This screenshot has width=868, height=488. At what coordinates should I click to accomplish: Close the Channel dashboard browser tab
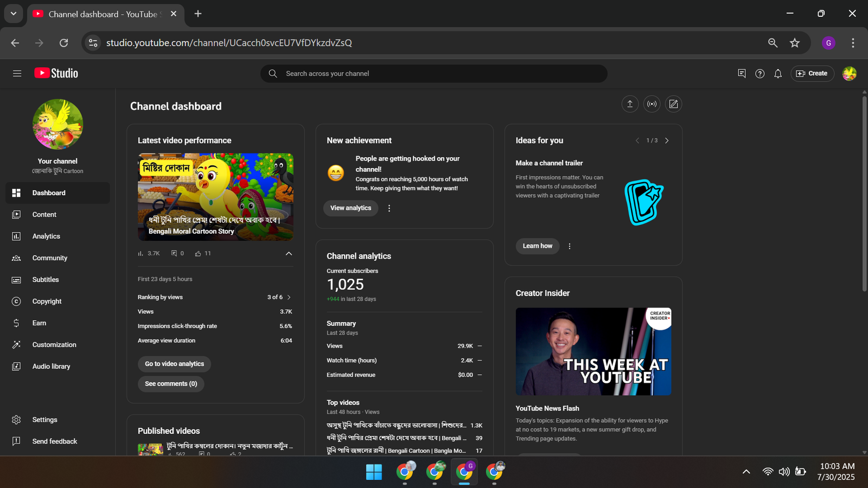[x=174, y=14]
